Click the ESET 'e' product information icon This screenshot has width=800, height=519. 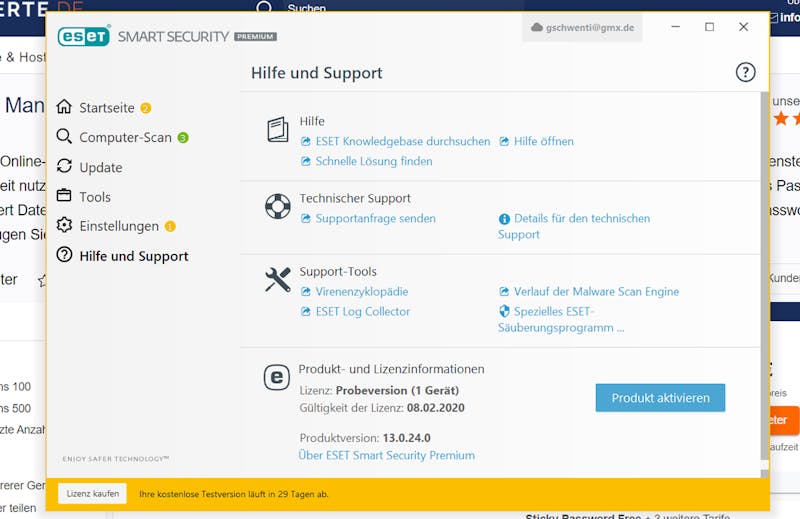(277, 378)
